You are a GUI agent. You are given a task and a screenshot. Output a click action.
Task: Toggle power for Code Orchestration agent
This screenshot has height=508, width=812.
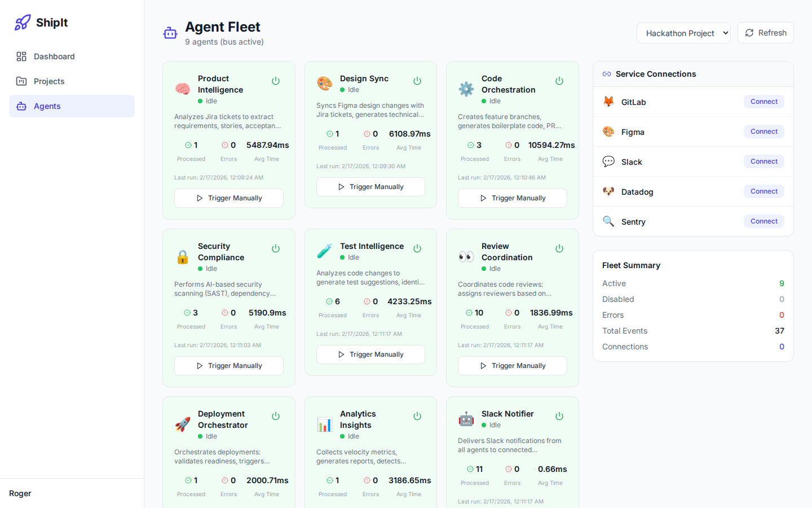(x=559, y=81)
